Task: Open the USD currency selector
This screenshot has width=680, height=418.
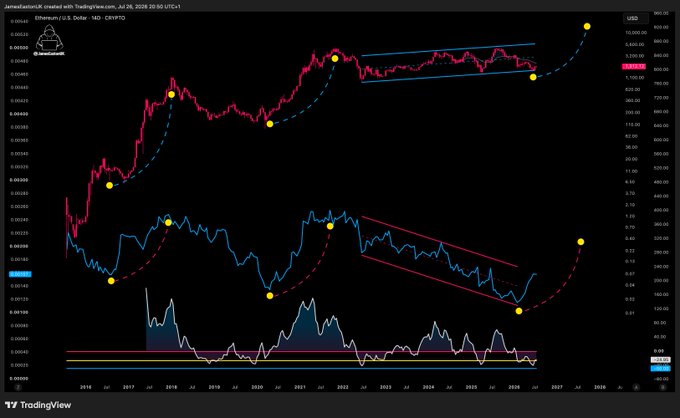Action: pyautogui.click(x=635, y=18)
